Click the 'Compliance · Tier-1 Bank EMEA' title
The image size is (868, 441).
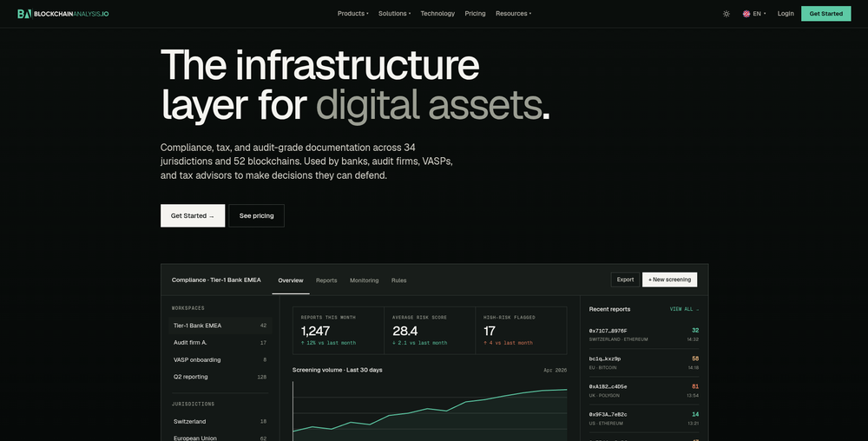tap(216, 280)
